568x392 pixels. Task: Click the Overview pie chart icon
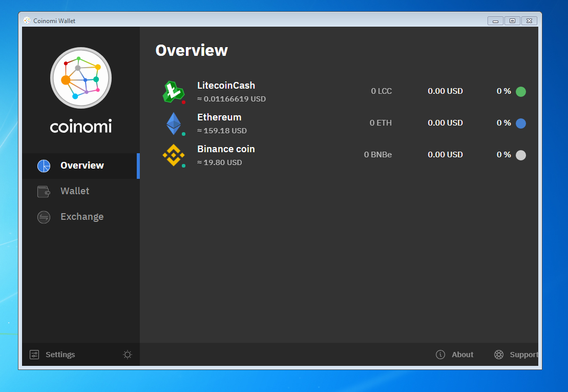click(x=44, y=166)
